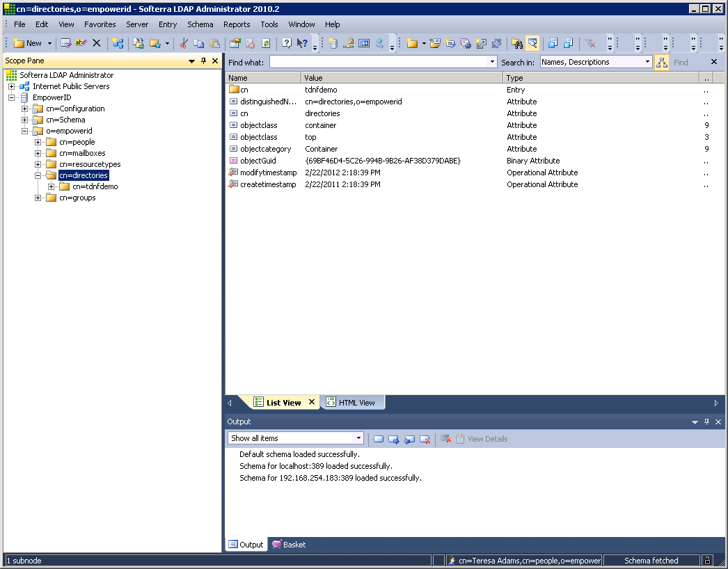
Task: Click the Refresh icon in toolbar
Action: pyautogui.click(x=265, y=43)
